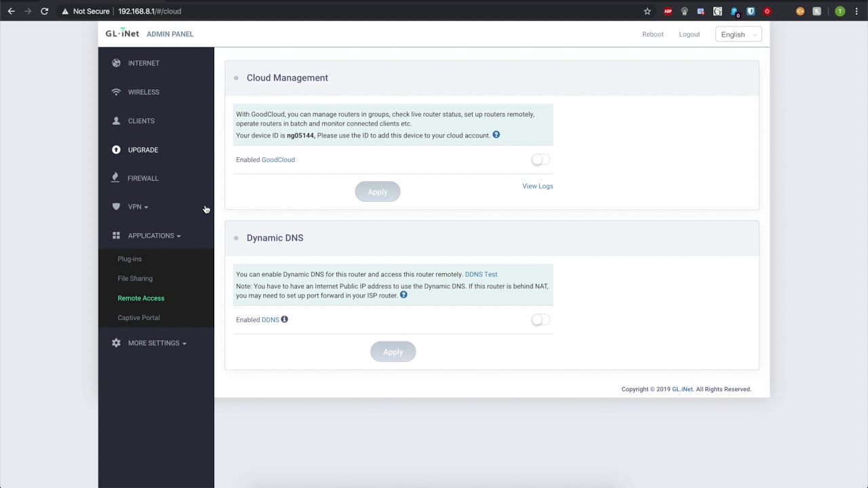The width and height of the screenshot is (868, 488).
Task: Open the green T profile avatar
Action: pyautogui.click(x=840, y=11)
